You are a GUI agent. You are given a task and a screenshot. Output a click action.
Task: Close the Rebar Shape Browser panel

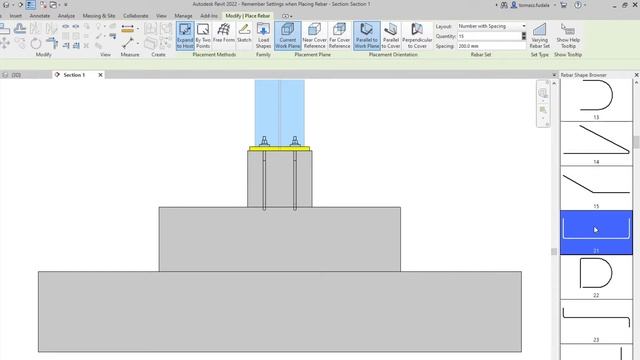tap(636, 75)
